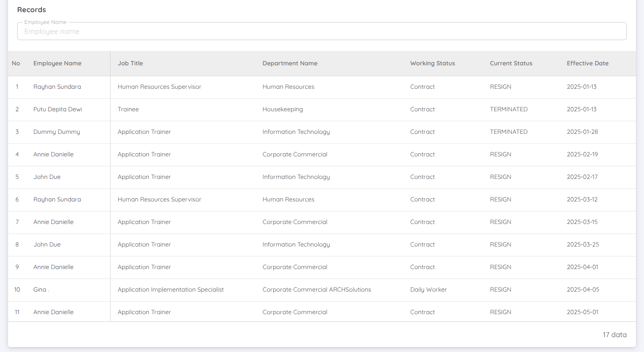Click Housekeeping department cell
Viewport: 644px width, 352px height.
click(283, 110)
